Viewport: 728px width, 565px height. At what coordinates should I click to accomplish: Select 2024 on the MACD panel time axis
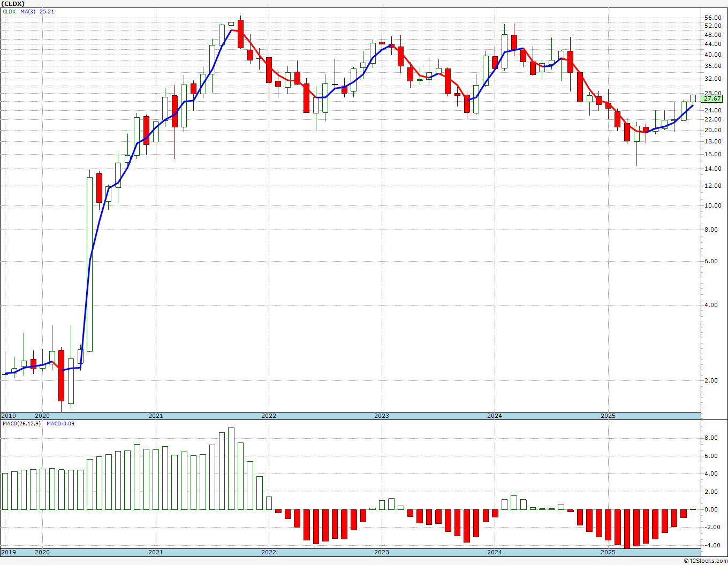[495, 552]
